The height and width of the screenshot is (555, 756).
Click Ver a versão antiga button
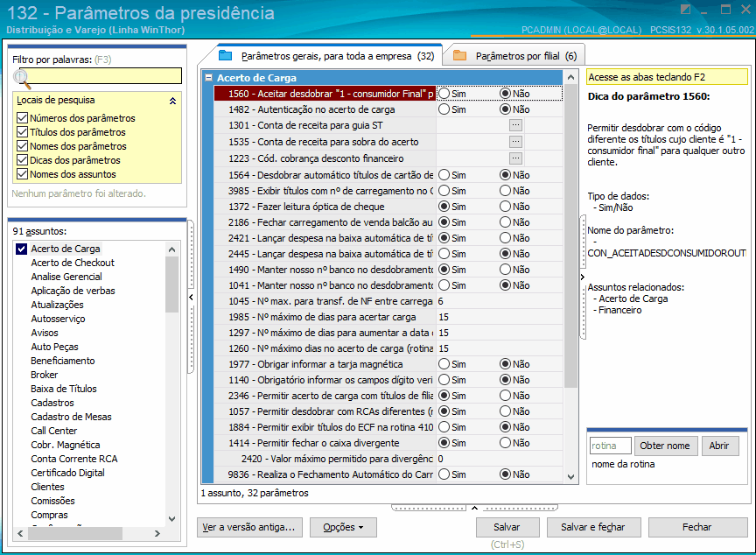pos(249,527)
